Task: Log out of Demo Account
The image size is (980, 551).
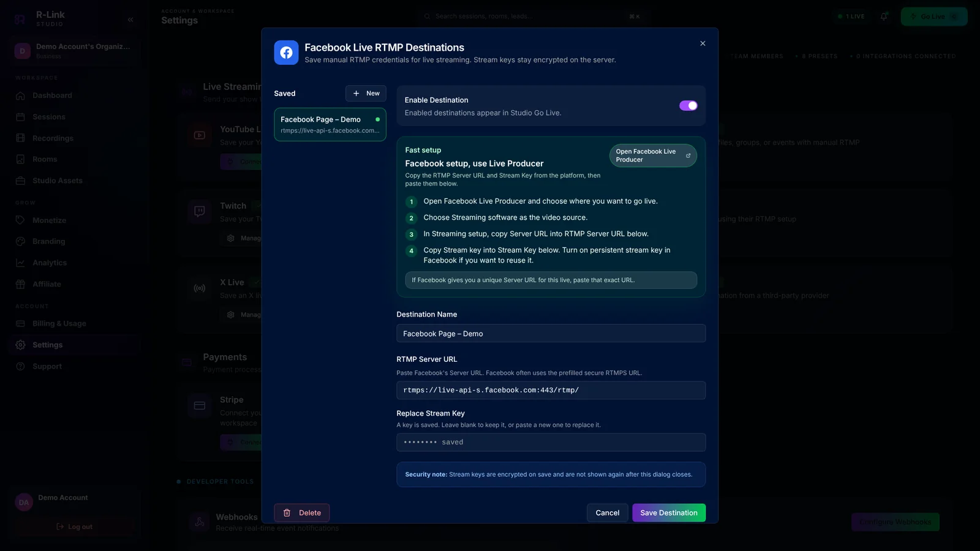Action: 74,527
